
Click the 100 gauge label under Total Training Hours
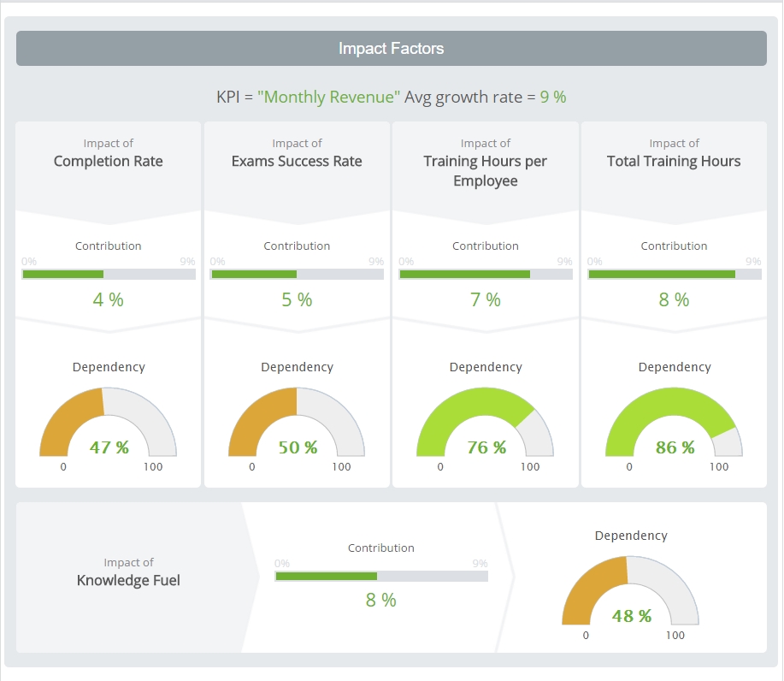(718, 467)
